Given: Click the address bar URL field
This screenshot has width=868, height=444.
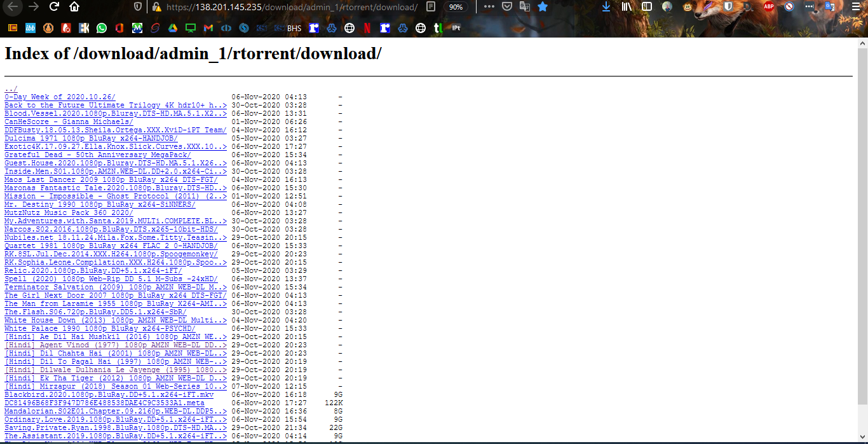Looking at the screenshot, I should [292, 7].
